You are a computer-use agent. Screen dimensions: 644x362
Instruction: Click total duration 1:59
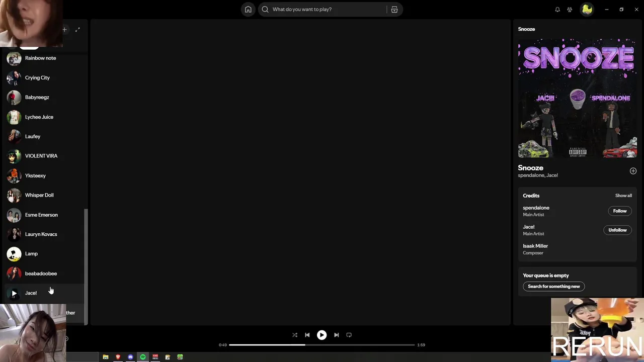[421, 345]
